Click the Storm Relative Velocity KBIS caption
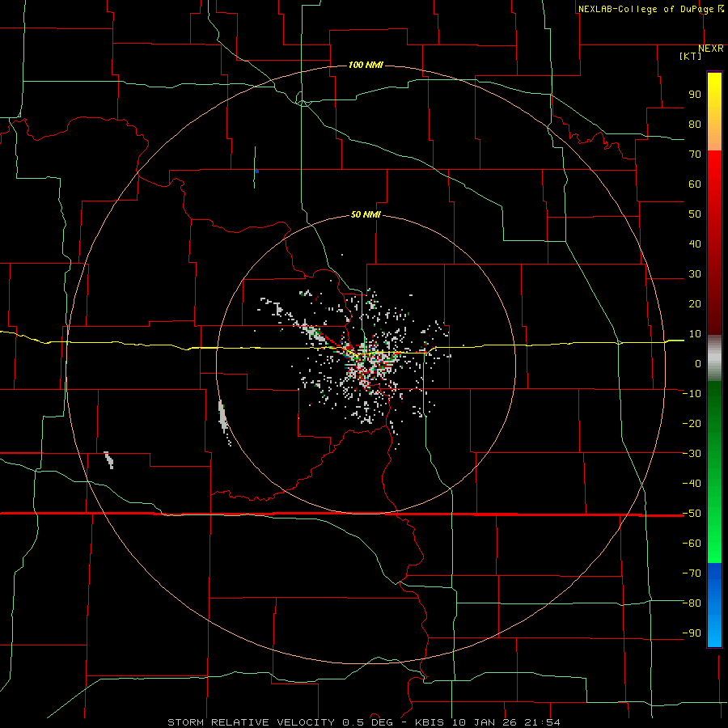 [x=363, y=722]
